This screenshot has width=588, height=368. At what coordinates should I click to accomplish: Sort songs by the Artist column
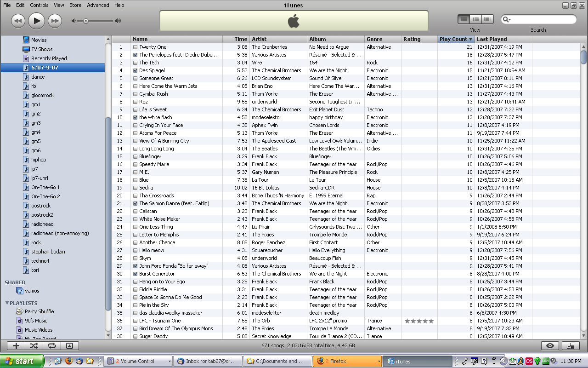click(x=278, y=39)
